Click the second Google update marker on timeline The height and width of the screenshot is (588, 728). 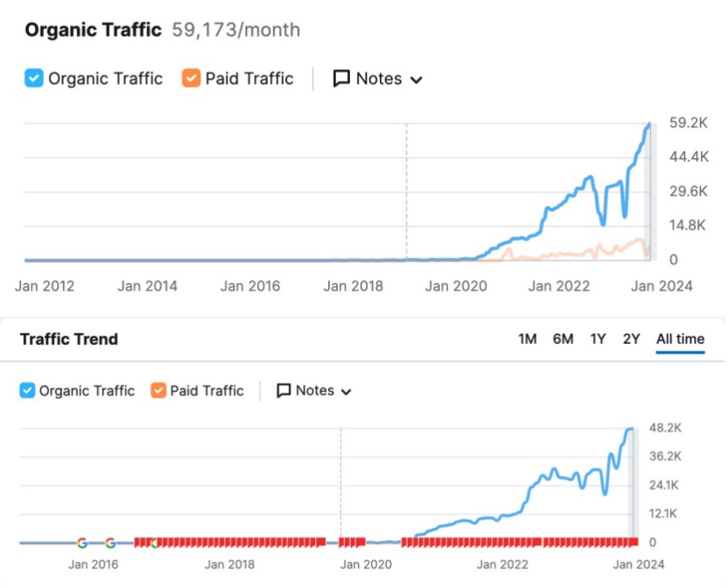110,542
